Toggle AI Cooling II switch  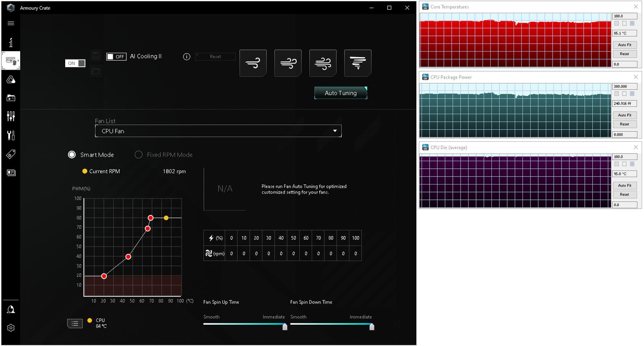(116, 57)
